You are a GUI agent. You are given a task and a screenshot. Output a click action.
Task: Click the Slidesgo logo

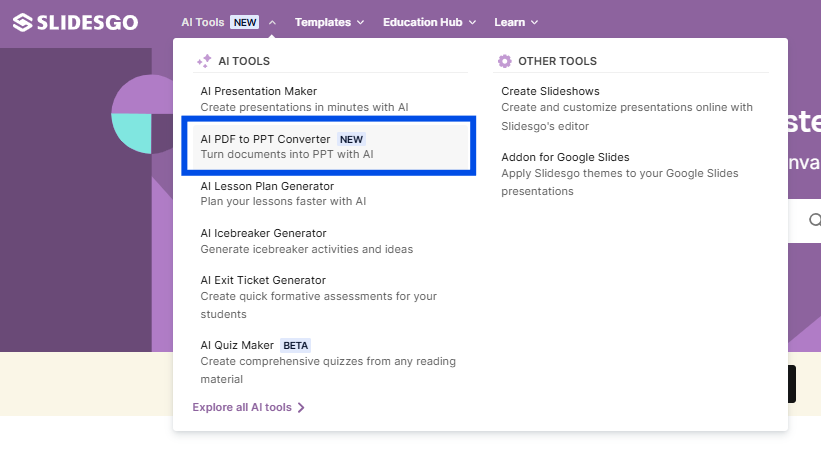75,22
